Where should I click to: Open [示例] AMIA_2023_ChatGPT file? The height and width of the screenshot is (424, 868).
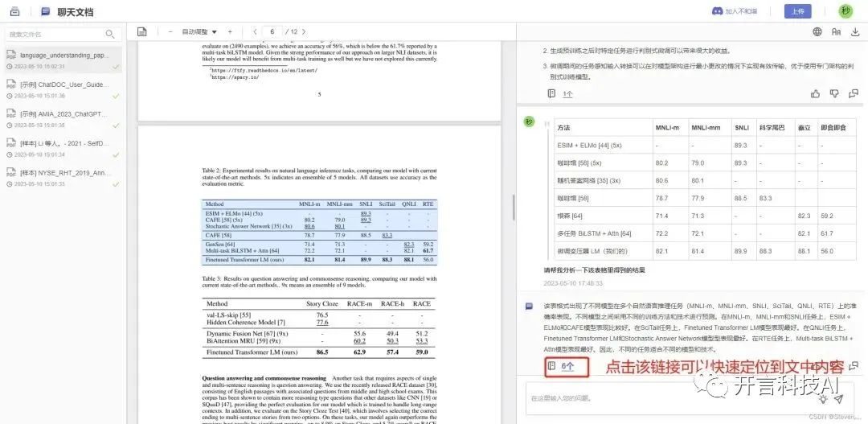click(63, 118)
